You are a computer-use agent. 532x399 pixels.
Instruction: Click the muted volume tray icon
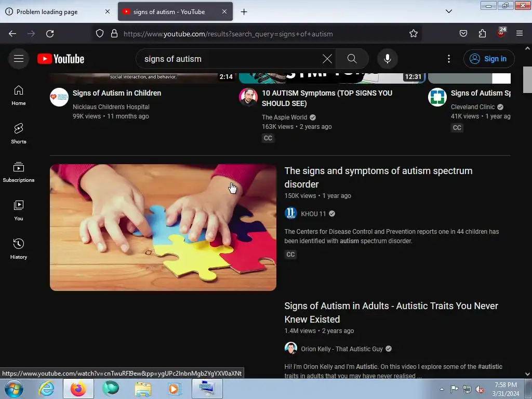[480, 389]
